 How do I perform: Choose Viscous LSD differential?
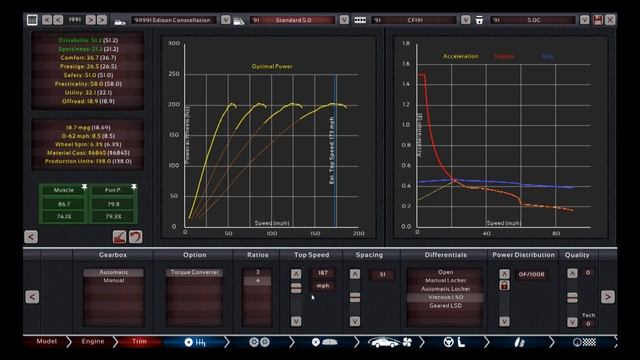(x=445, y=297)
